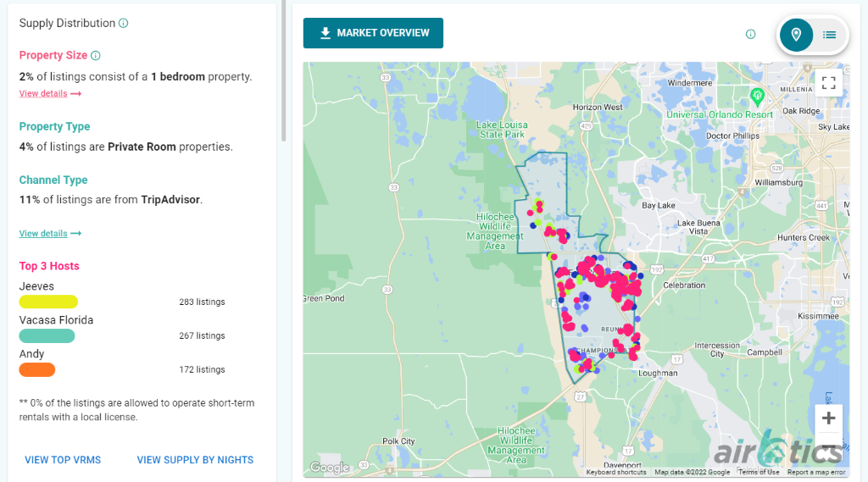Open View Top VRMs

[x=63, y=460]
